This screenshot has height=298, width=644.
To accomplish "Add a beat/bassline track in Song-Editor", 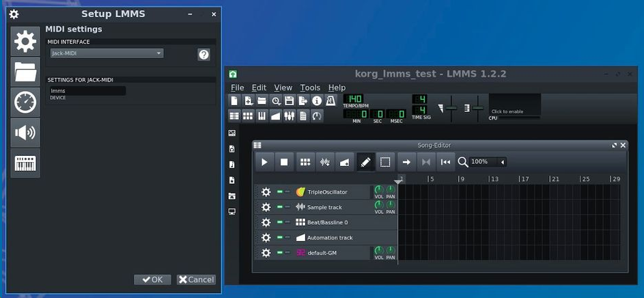I will tap(305, 162).
